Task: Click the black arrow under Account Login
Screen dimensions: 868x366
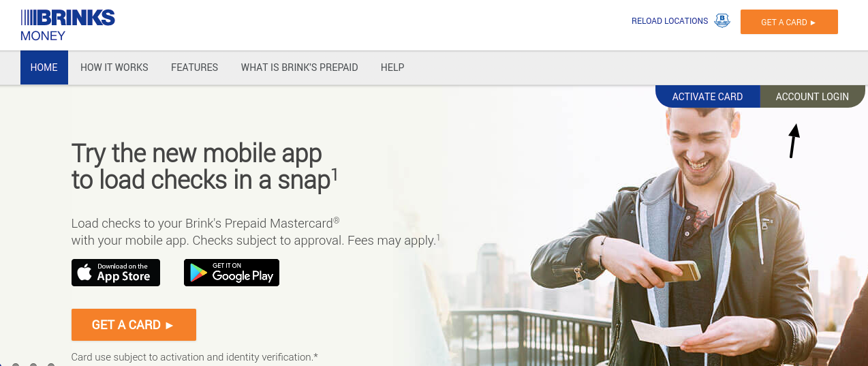Action: click(793, 140)
